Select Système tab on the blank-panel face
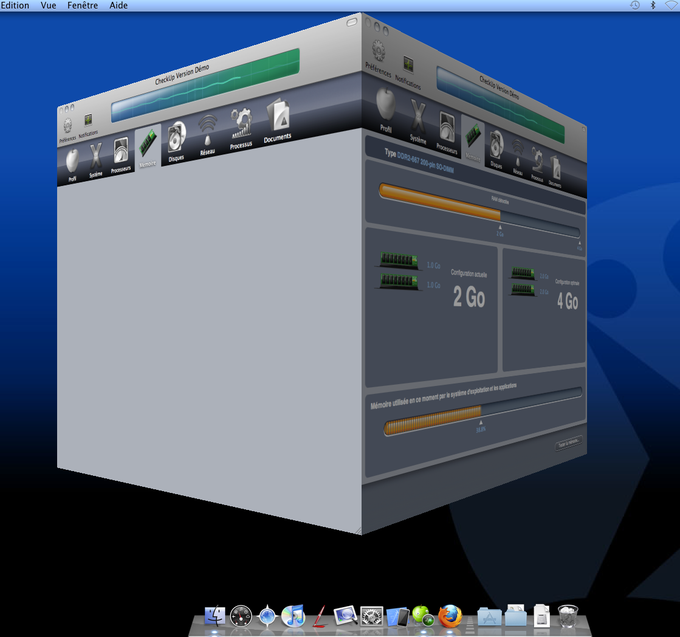 96,159
